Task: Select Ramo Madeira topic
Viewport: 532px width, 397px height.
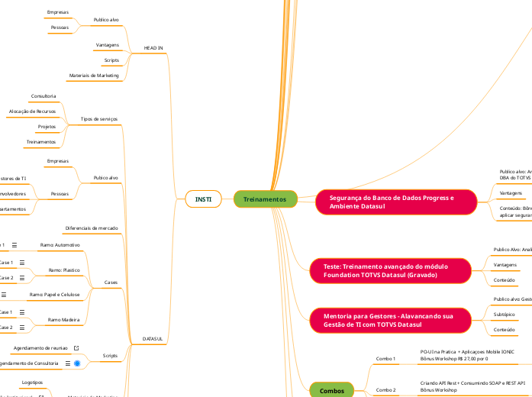Action: point(64,320)
